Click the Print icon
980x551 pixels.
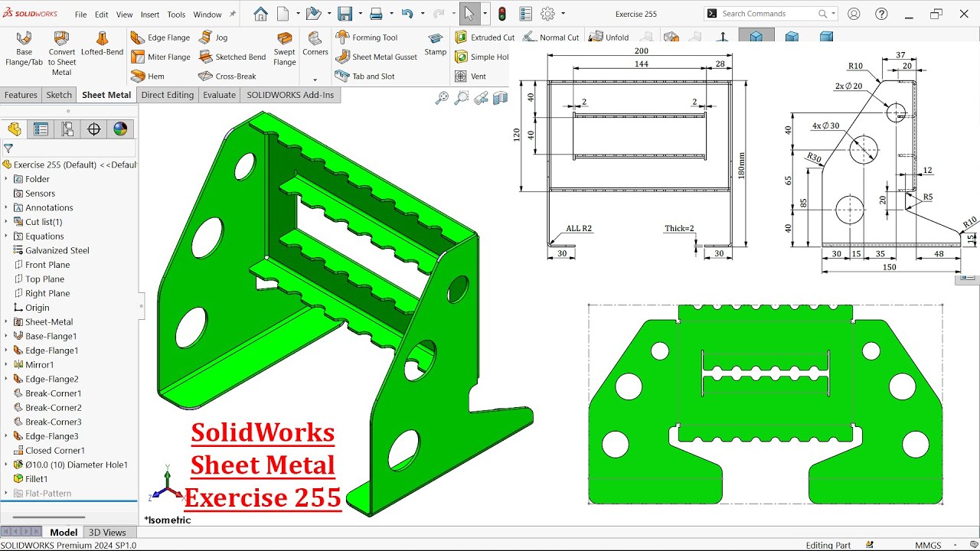click(x=376, y=14)
